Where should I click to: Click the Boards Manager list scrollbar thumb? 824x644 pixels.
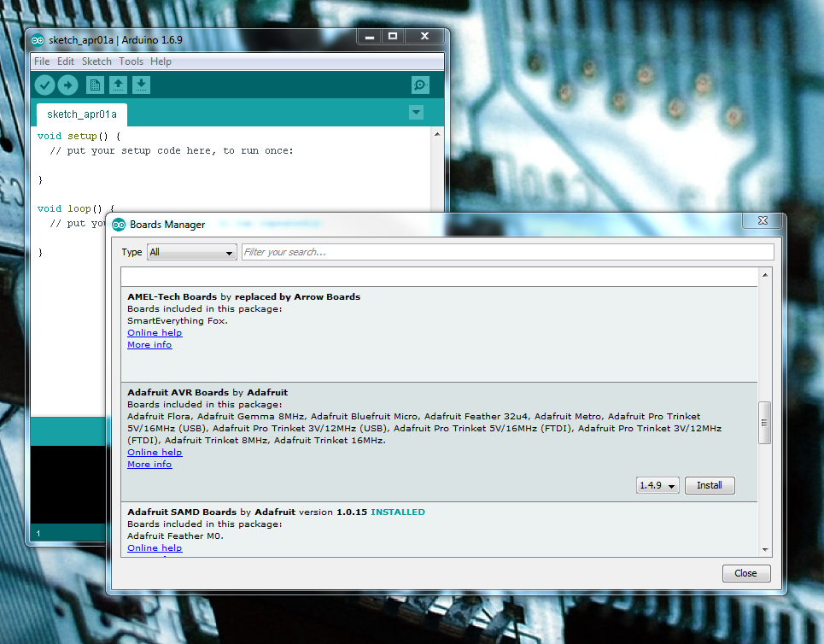pos(764,423)
